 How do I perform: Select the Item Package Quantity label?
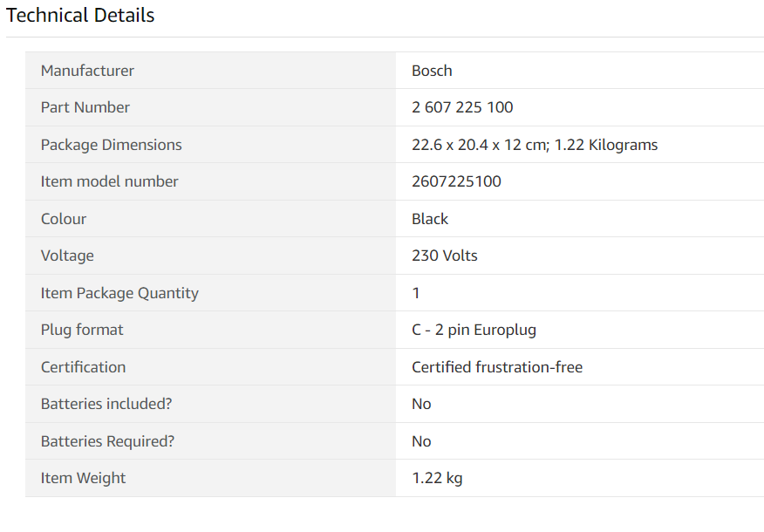click(x=119, y=293)
